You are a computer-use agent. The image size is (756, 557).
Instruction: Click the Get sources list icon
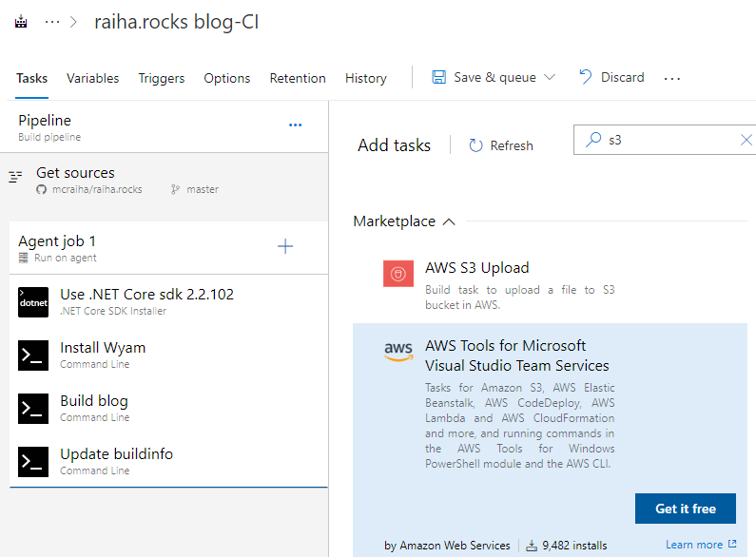click(x=15, y=177)
